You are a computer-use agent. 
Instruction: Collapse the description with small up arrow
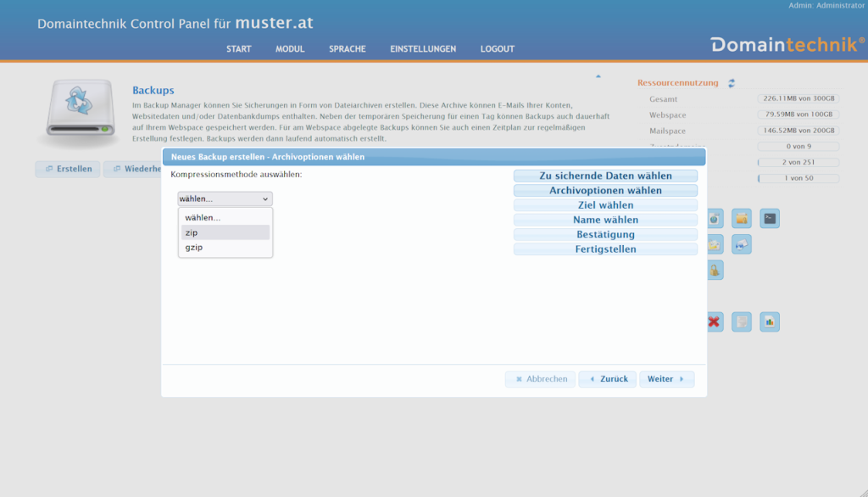click(x=598, y=77)
